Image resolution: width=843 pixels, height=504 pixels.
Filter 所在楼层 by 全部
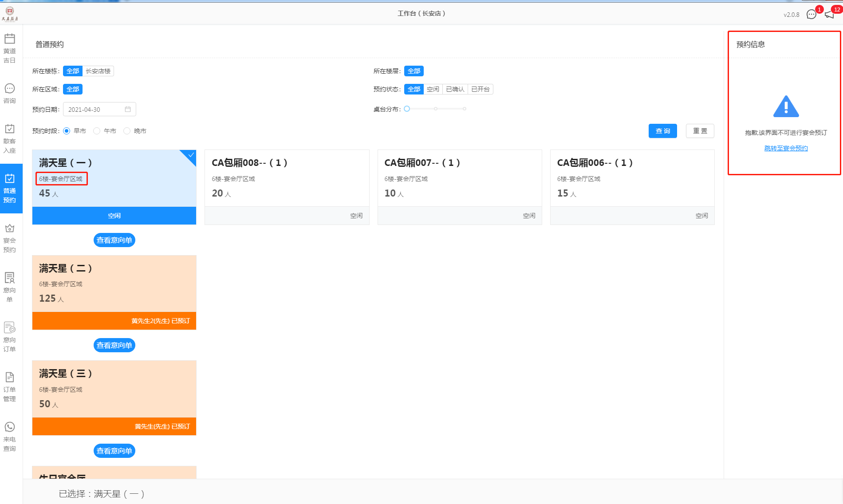pyautogui.click(x=414, y=71)
